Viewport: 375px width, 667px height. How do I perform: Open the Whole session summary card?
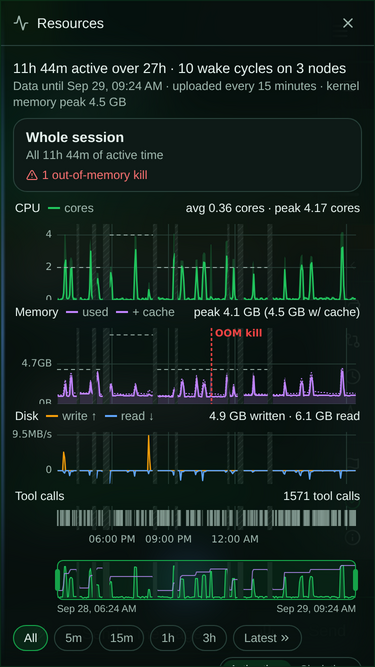[188, 155]
